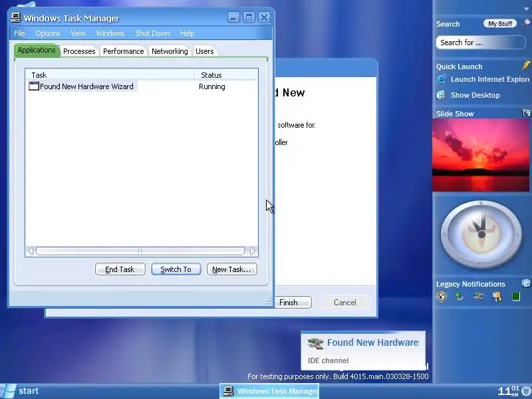532x399 pixels.
Task: Click Cancel in the hardware wizard
Action: tap(344, 303)
